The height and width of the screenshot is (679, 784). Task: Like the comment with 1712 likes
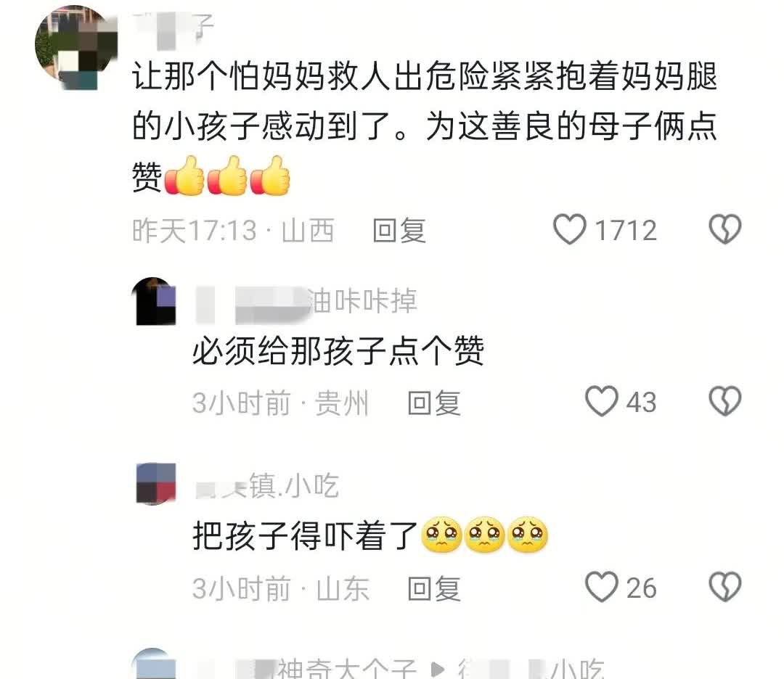[569, 229]
